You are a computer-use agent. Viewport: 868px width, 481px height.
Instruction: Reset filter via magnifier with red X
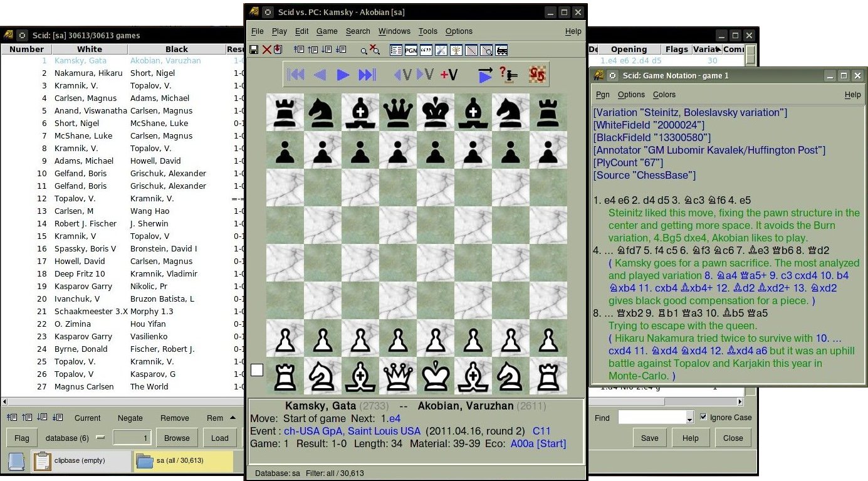(375, 49)
